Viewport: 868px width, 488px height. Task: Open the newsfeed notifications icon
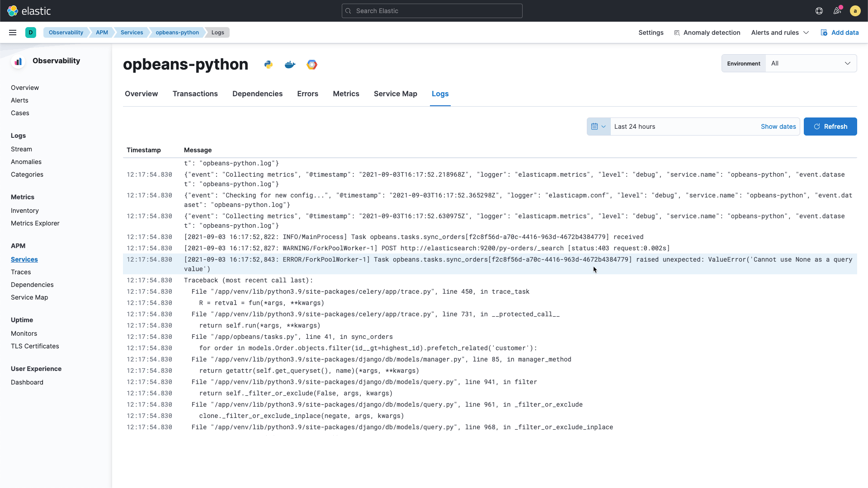point(837,11)
